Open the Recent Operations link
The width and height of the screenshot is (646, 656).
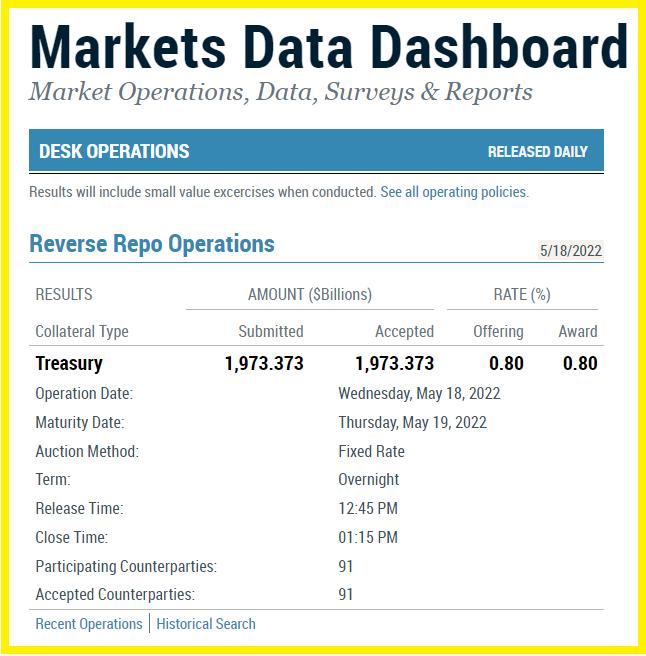(x=89, y=624)
